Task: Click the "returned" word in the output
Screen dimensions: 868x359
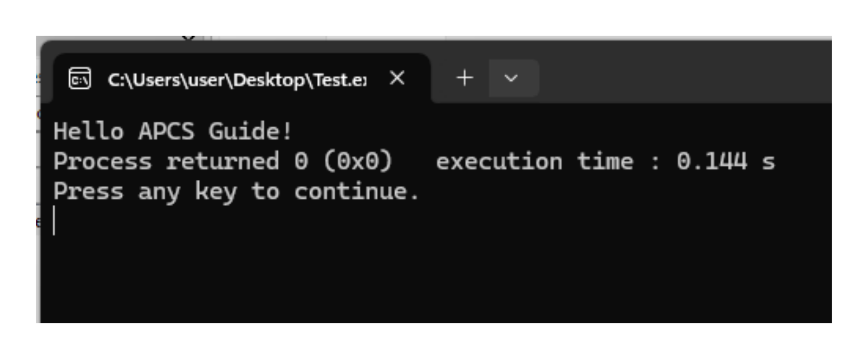Action: [222, 162]
